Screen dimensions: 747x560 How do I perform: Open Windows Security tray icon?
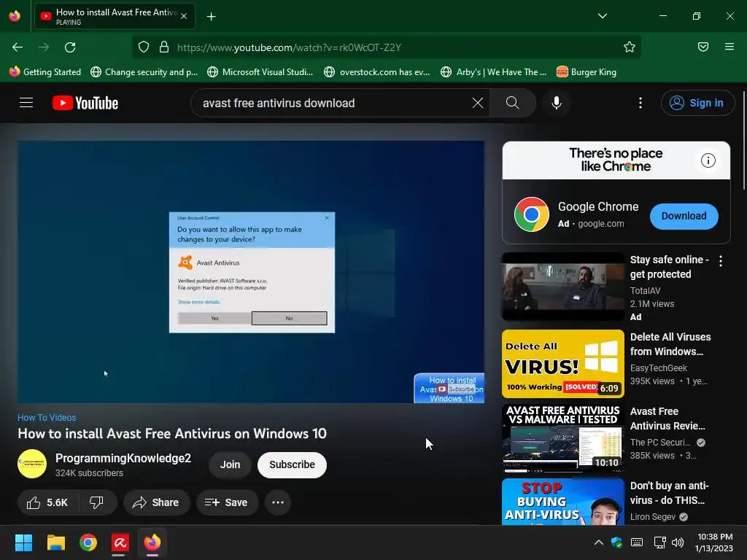coord(617,542)
